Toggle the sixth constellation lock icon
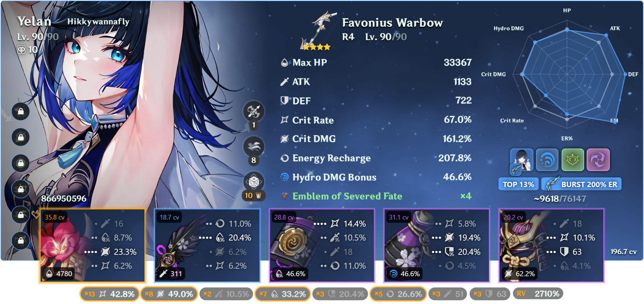644x304 pixels. [x=21, y=241]
